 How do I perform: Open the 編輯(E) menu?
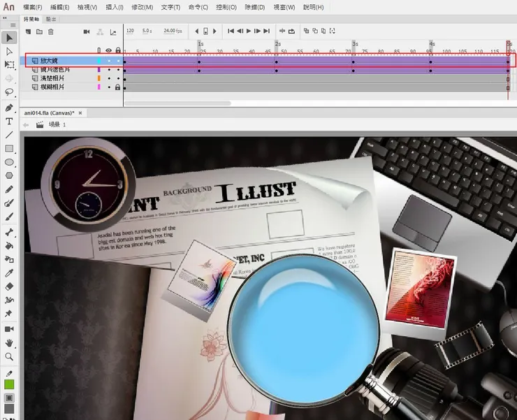[x=59, y=7]
